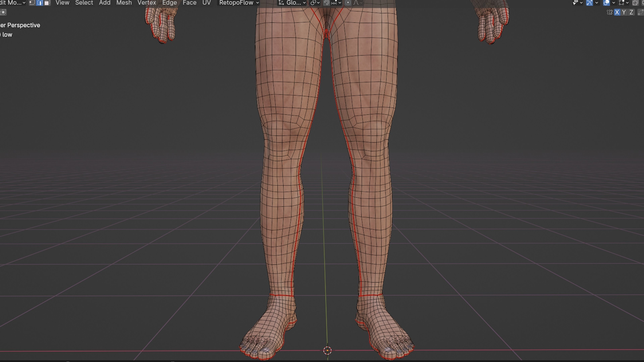This screenshot has height=362, width=644.
Task: Toggle X axis mirror
Action: pyautogui.click(x=617, y=12)
